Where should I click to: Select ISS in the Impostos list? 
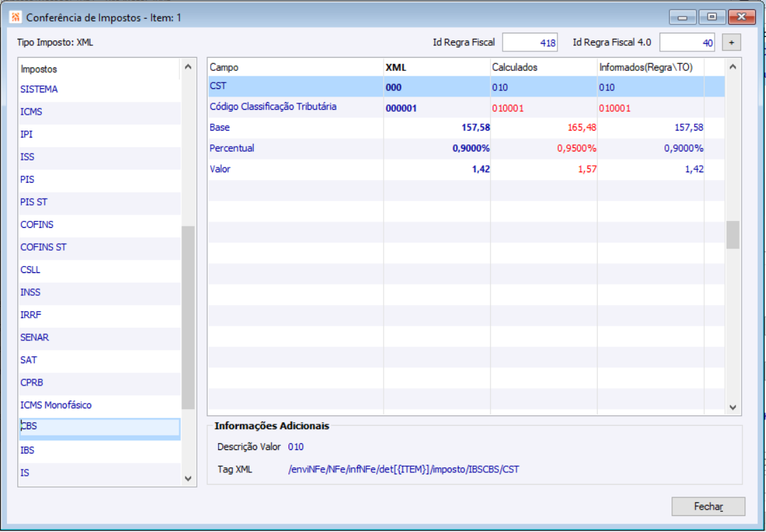pyautogui.click(x=99, y=157)
